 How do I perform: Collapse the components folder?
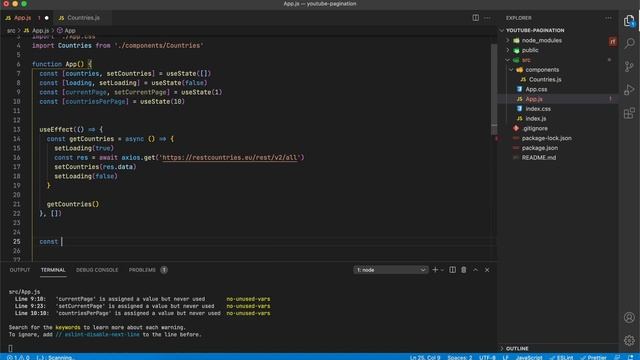[542, 70]
